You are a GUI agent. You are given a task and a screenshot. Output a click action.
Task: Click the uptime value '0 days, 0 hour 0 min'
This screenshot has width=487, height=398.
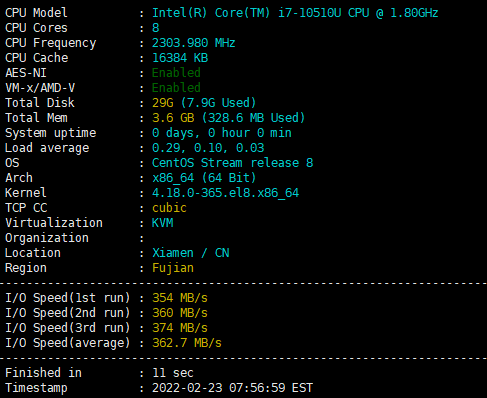[x=222, y=133]
